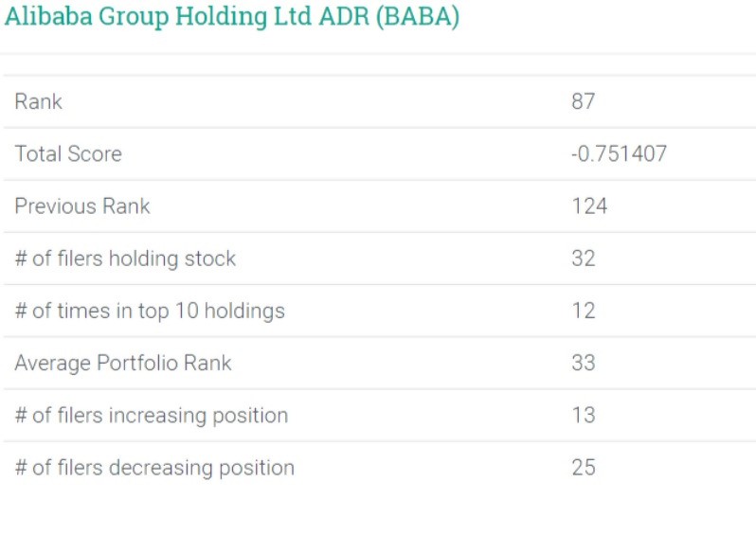Click the Total Score value -0.751407
Screen dimensions: 756x535
pos(619,153)
